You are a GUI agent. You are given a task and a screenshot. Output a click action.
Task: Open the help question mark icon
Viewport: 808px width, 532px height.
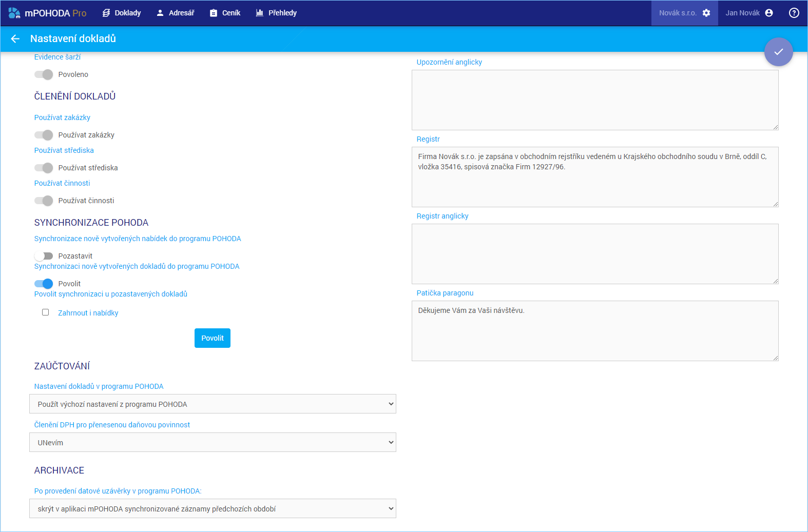click(x=794, y=13)
